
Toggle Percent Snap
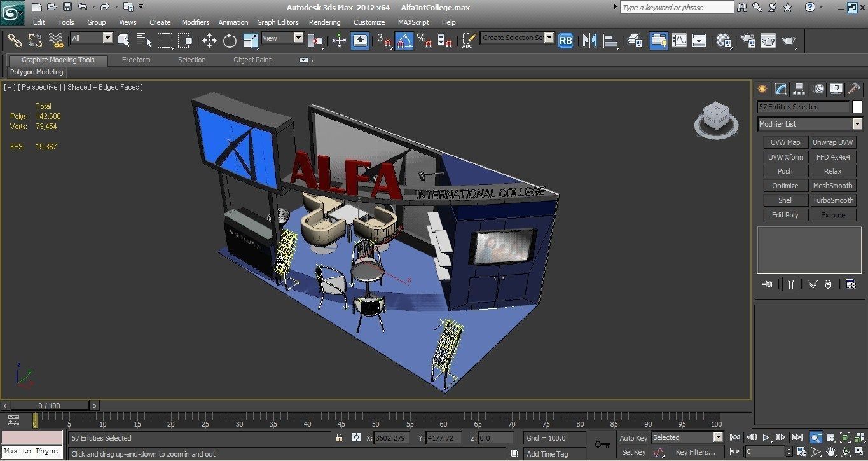coord(424,41)
